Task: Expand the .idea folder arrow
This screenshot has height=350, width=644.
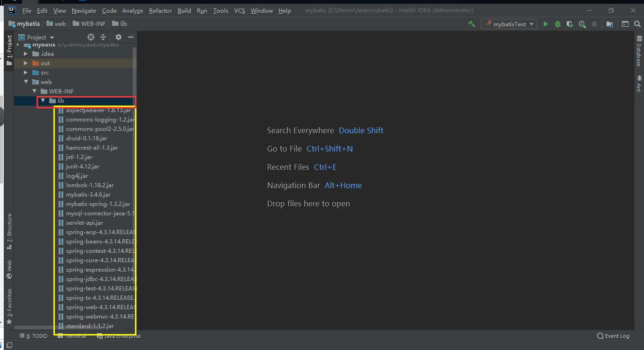Action: point(26,54)
